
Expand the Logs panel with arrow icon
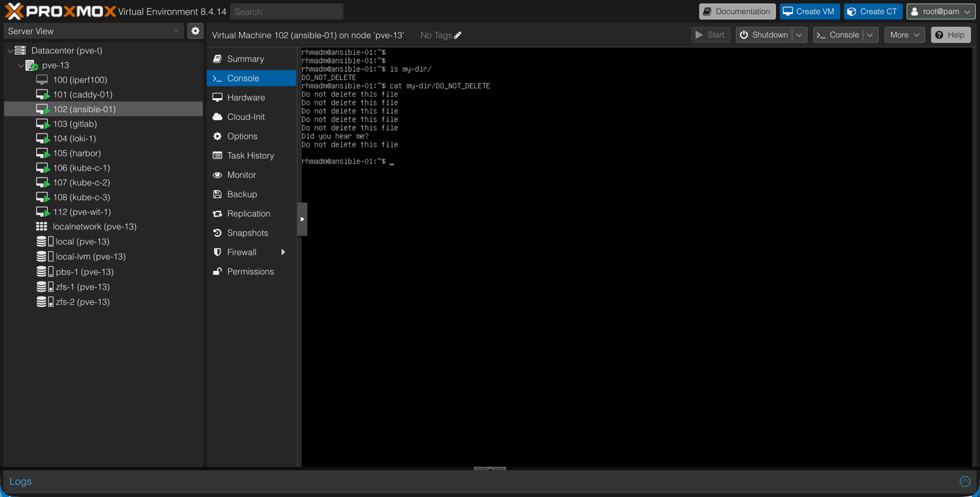click(965, 481)
